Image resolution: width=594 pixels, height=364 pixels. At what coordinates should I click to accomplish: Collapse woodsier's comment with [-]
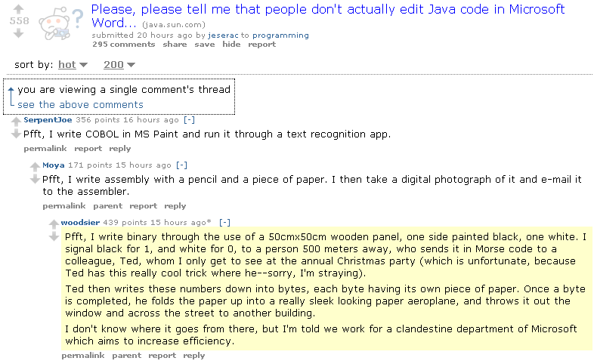[224, 223]
